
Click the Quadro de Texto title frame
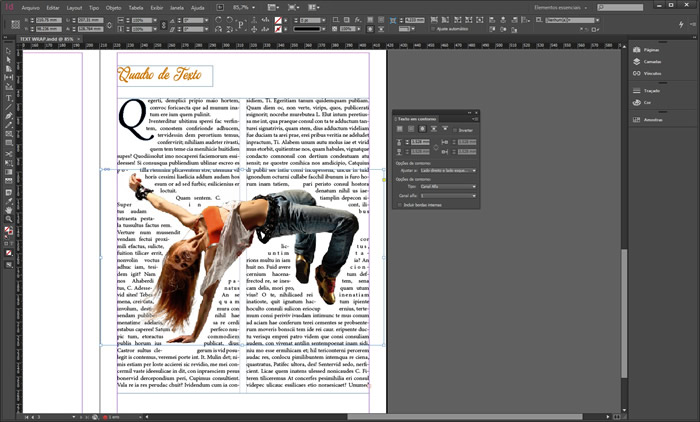(x=164, y=75)
